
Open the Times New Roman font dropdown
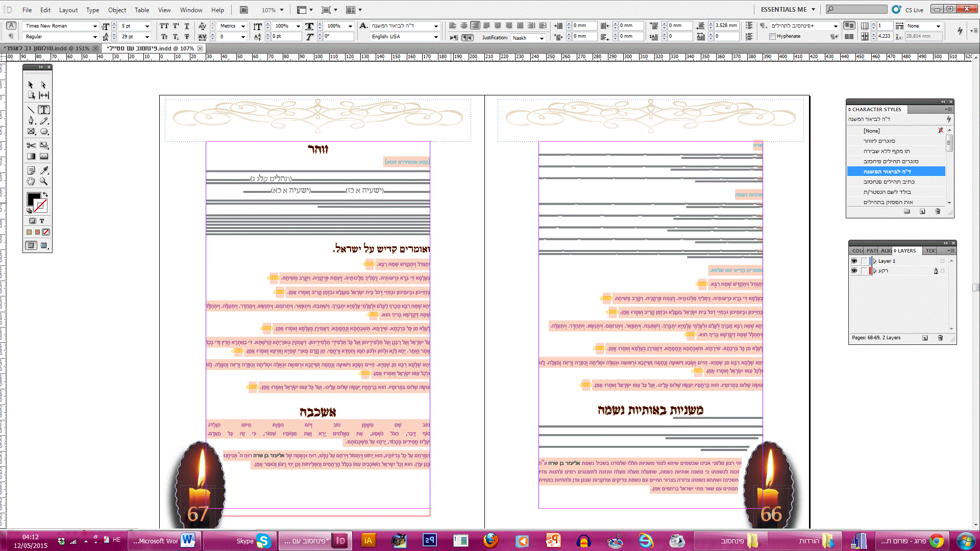coord(94,26)
